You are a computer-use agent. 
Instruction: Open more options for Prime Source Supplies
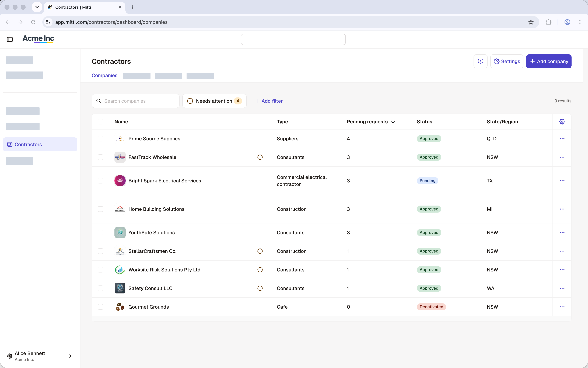tap(562, 139)
